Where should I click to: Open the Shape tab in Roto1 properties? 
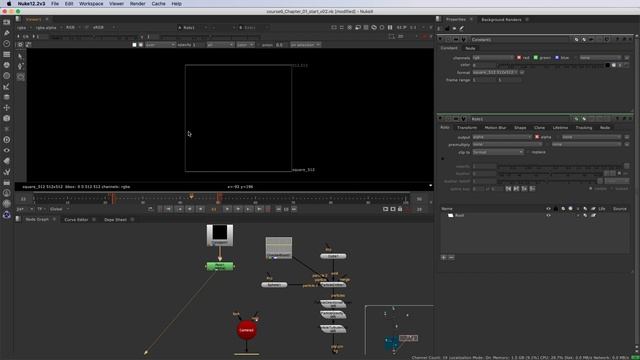[520, 128]
